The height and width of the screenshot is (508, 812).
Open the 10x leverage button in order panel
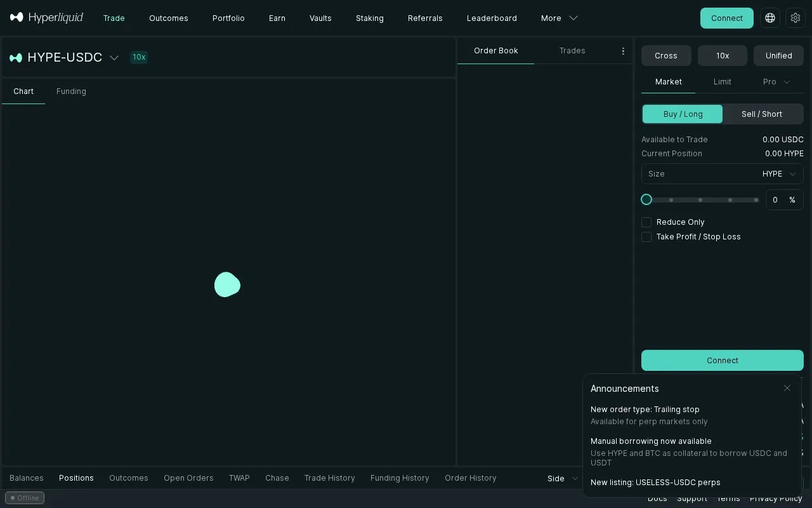pos(723,56)
